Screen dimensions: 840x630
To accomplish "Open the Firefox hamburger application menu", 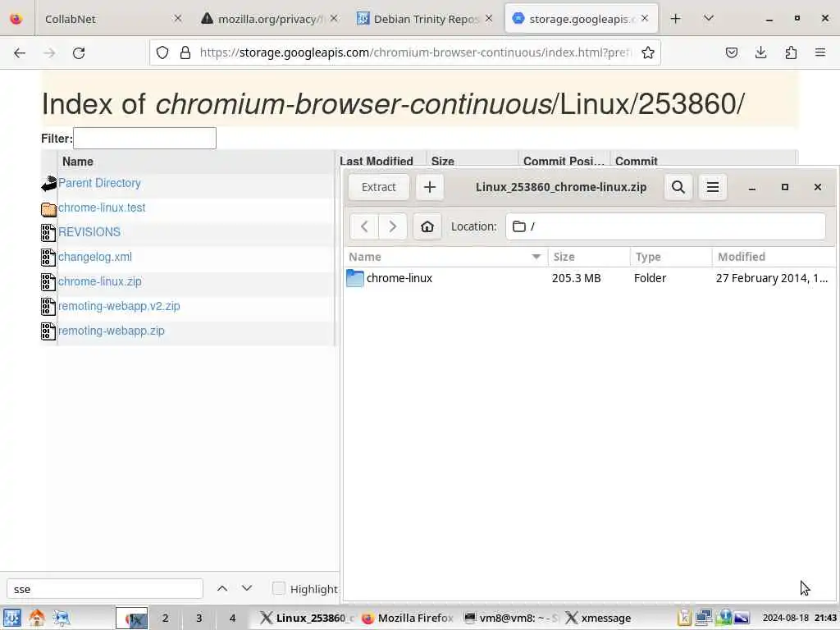I will [x=820, y=52].
